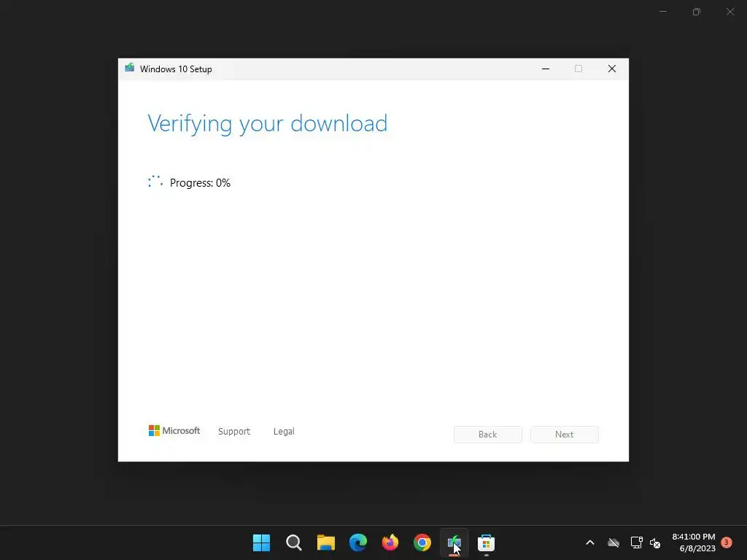Click the OneDrive cloud tray icon
Screen dimensions: 747x560
tap(614, 542)
